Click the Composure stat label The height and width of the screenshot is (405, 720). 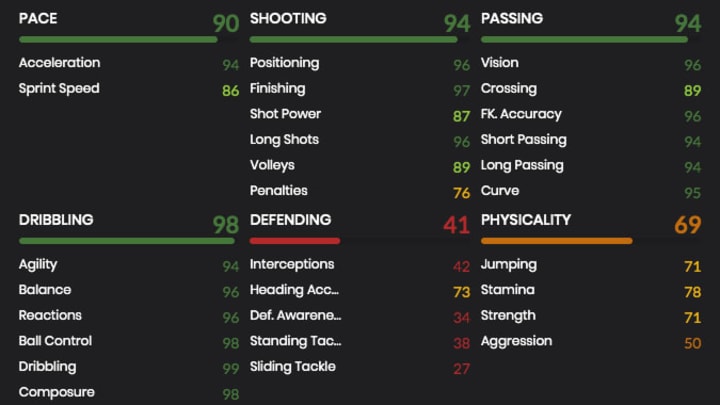[x=57, y=393]
